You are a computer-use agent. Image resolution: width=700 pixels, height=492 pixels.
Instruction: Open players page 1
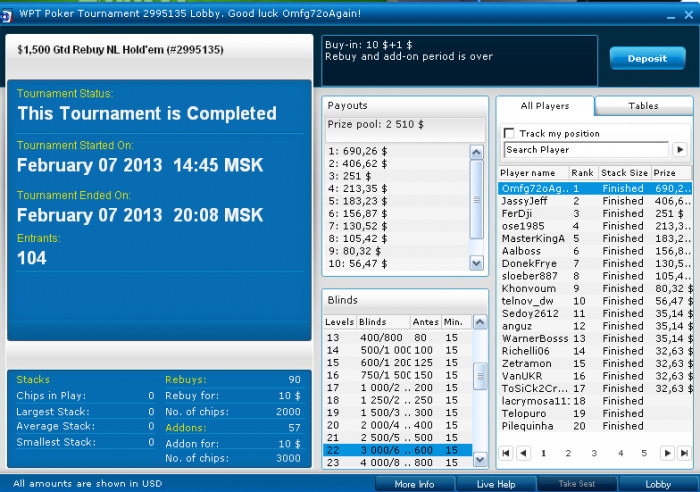543,453
